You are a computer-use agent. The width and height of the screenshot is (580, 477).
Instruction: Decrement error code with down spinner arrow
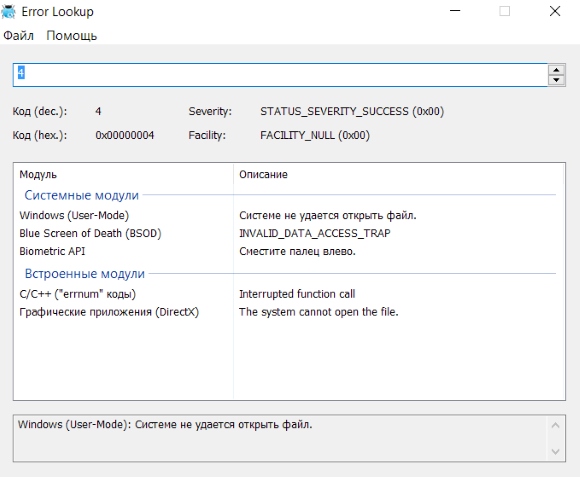556,80
